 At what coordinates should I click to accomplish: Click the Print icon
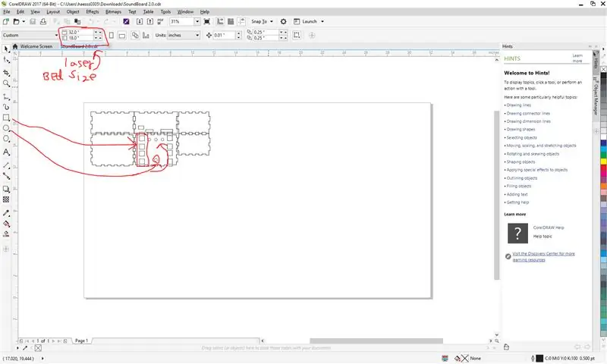pyautogui.click(x=43, y=22)
